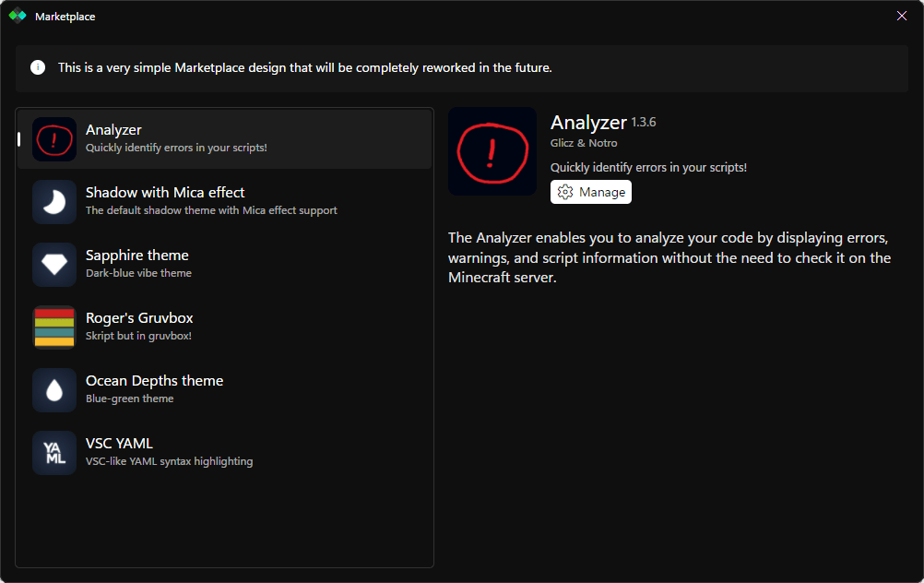This screenshot has width=924, height=583.
Task: Click the Glicz & Notro author text
Action: click(584, 143)
